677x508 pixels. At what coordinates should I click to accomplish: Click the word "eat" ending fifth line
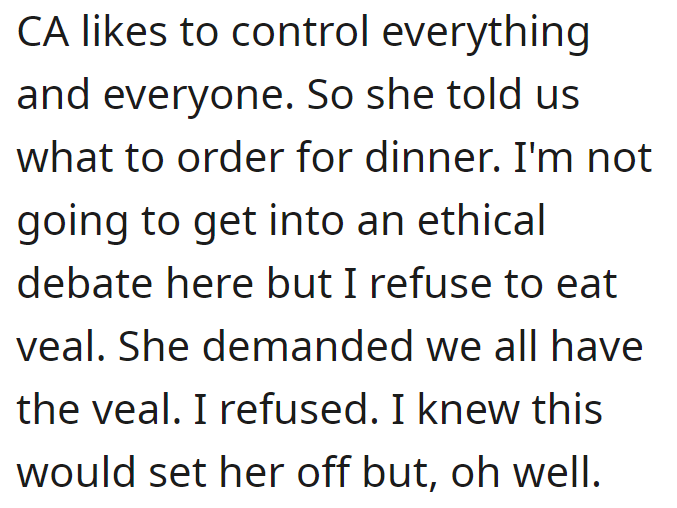point(587,282)
